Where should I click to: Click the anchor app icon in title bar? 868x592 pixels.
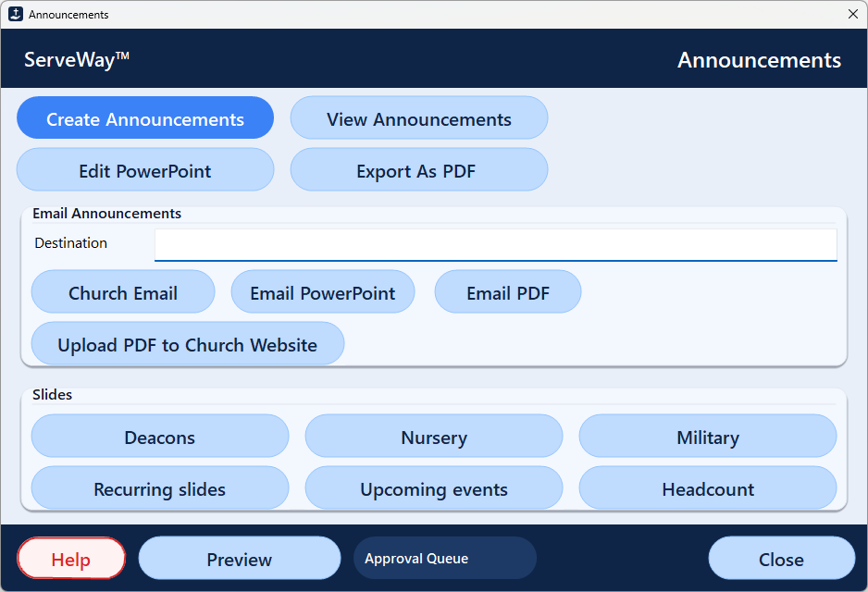[16, 15]
